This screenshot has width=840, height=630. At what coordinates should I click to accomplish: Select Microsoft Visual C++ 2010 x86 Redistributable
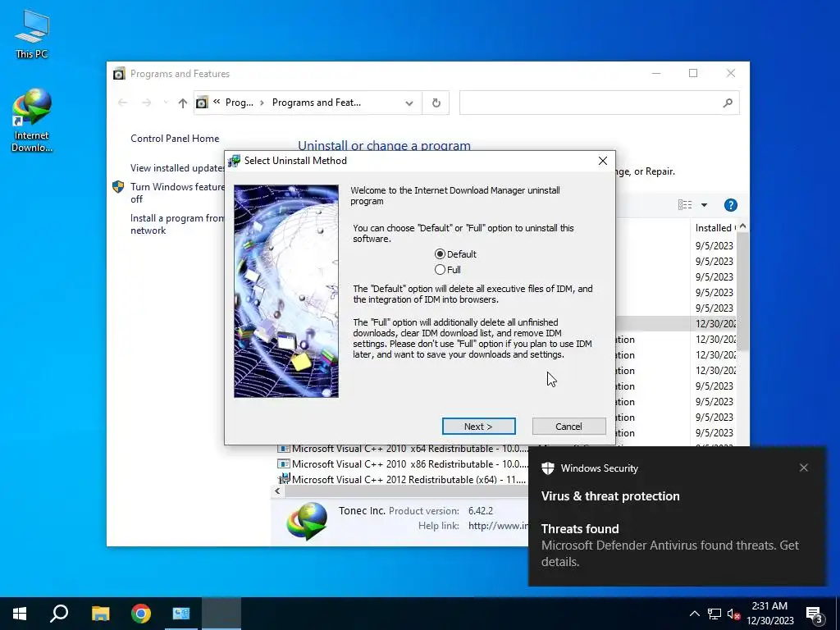[x=402, y=464]
